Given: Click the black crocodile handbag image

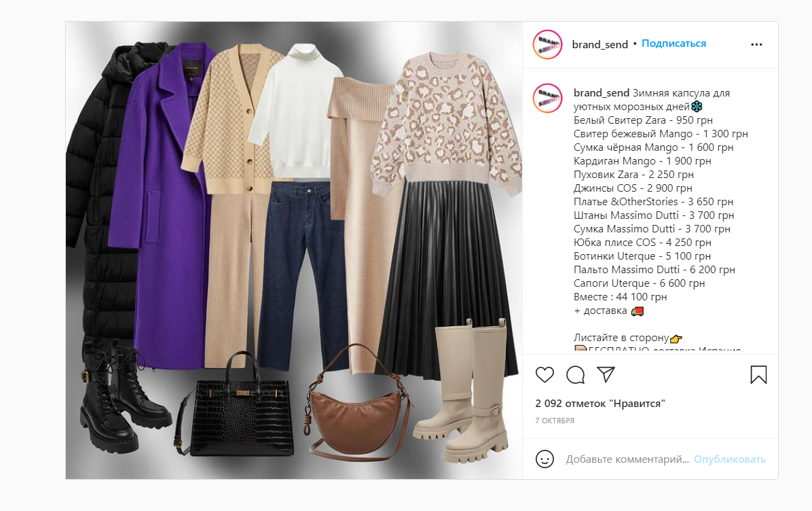Looking at the screenshot, I should point(235,407).
